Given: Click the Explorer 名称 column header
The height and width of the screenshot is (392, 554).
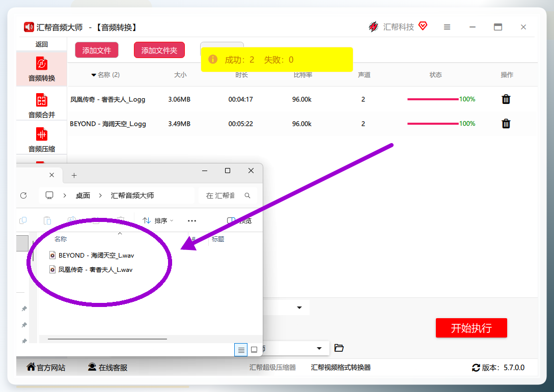Looking at the screenshot, I should (x=61, y=239).
